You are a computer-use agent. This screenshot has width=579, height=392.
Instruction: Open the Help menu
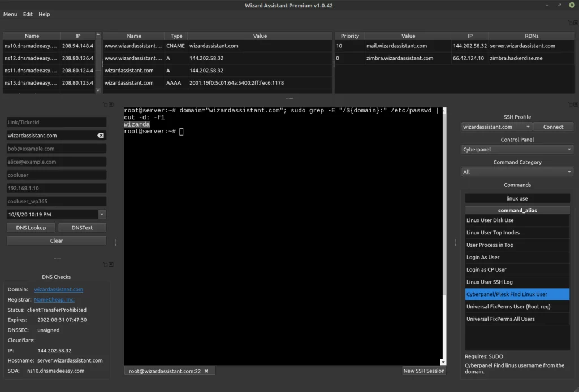click(44, 14)
